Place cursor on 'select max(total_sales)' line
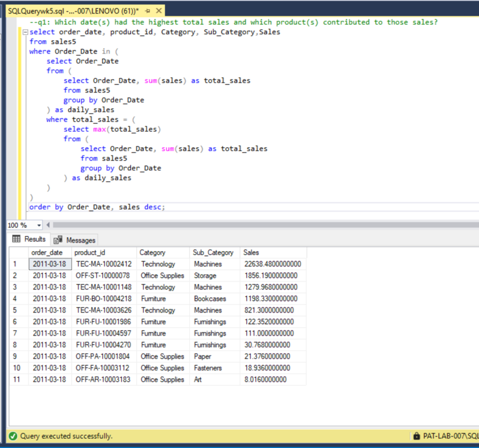 click(x=112, y=129)
